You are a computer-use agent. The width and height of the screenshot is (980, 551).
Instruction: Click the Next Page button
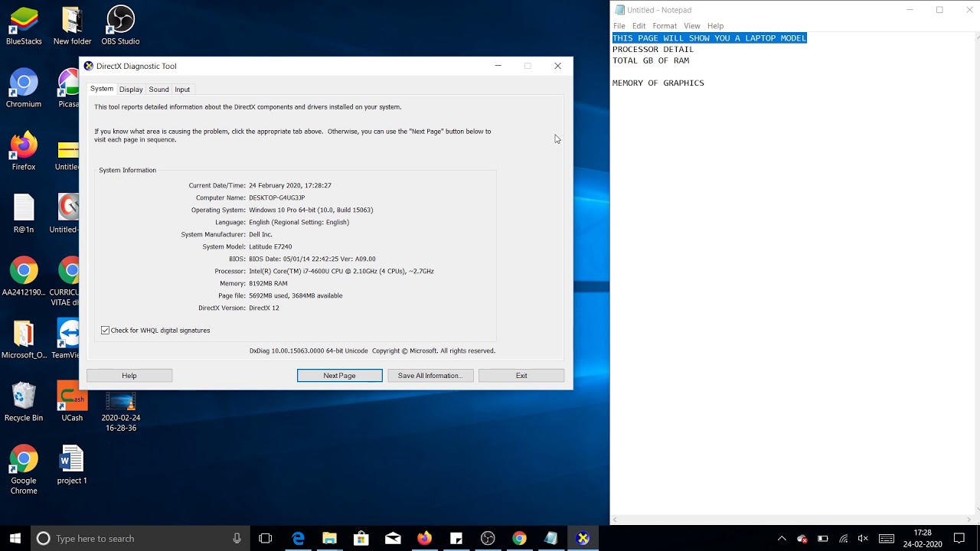click(x=339, y=376)
